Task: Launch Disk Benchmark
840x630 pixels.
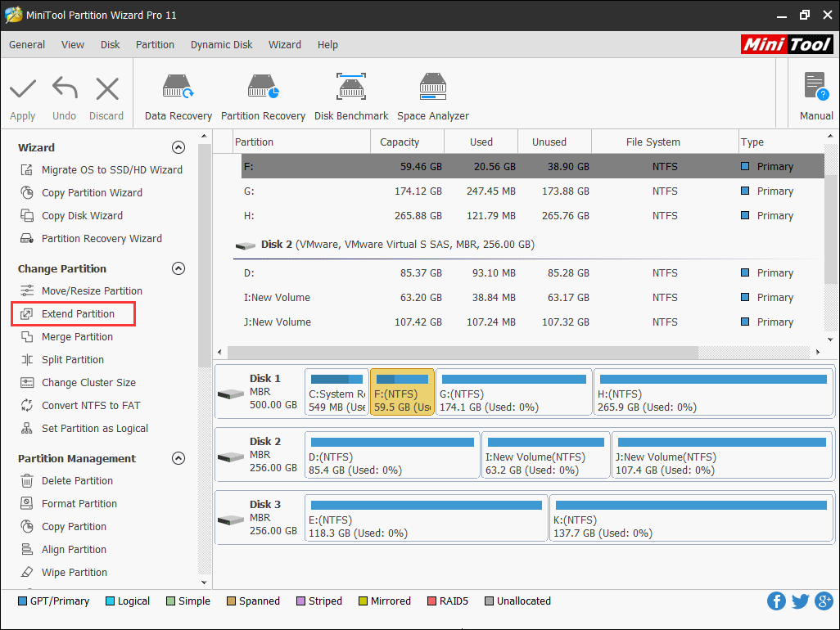Action: [x=350, y=94]
